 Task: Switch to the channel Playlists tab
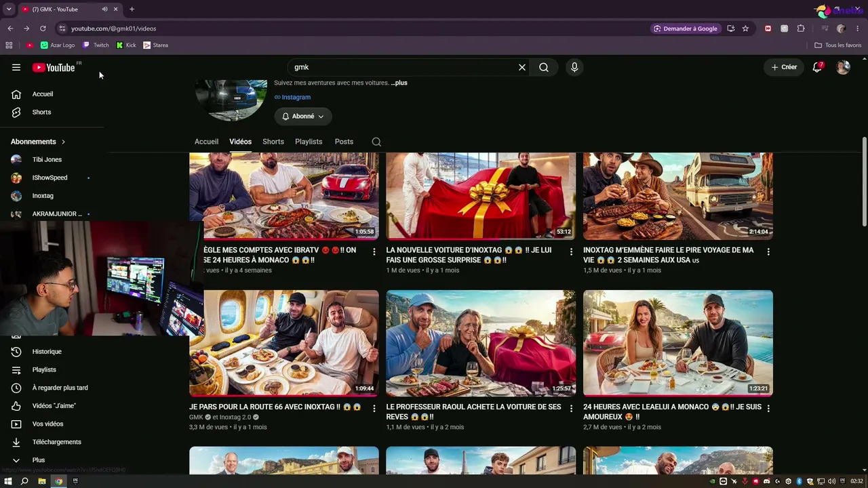[x=309, y=142]
